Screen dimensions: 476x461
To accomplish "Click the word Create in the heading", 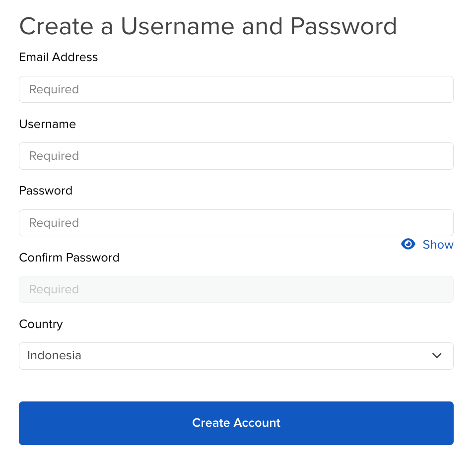I will [x=56, y=26].
